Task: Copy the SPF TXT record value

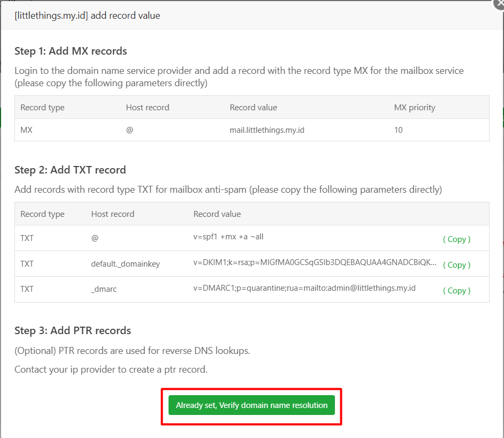Action: (x=456, y=239)
